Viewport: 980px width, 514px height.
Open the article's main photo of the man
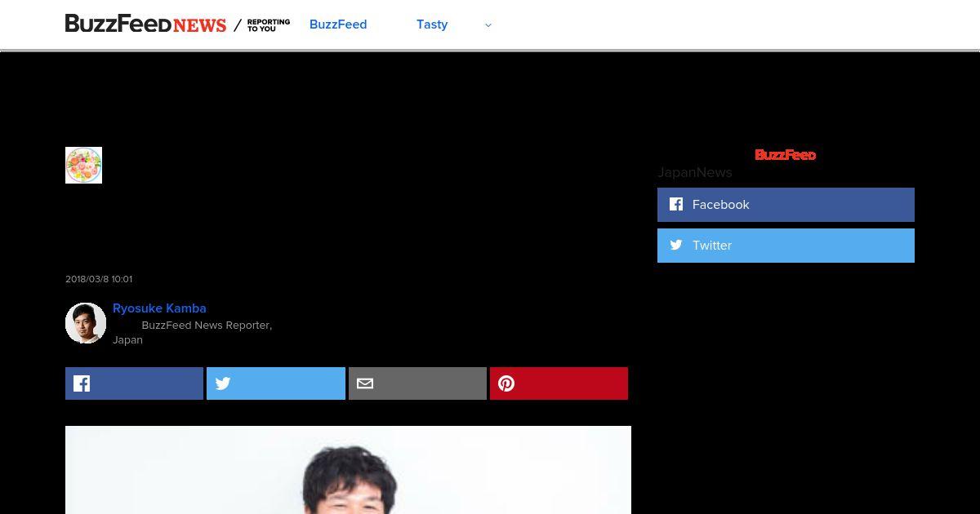coord(348,470)
